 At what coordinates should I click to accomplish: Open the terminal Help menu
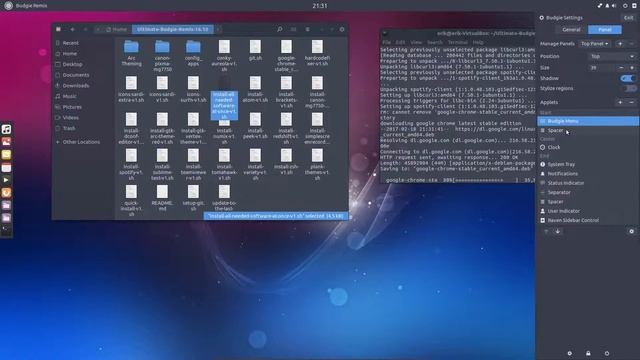(x=478, y=42)
